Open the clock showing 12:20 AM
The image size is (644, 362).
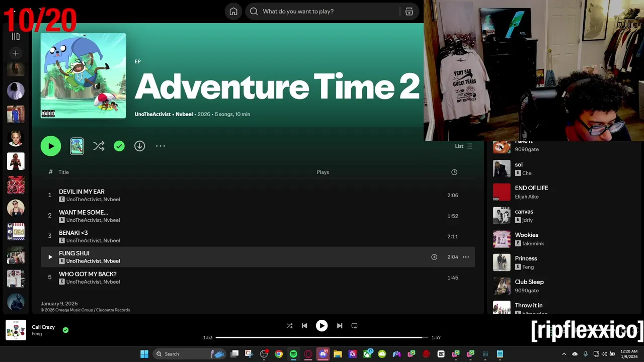click(x=629, y=354)
